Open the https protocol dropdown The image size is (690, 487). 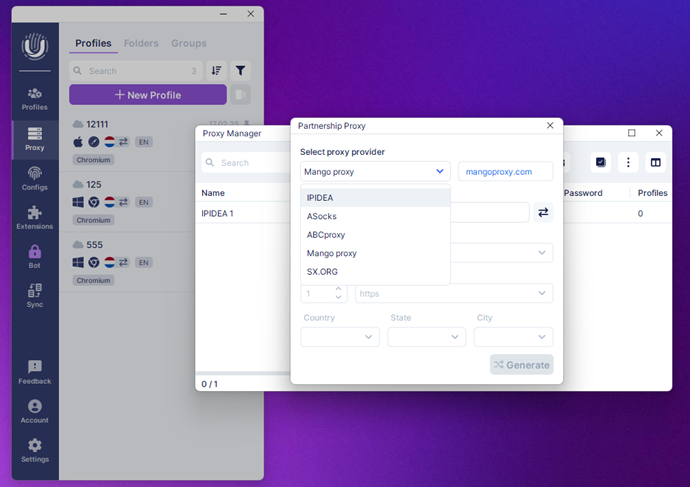[x=454, y=293]
